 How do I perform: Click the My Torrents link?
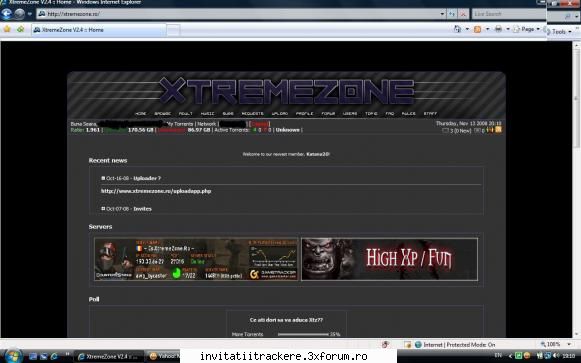pyautogui.click(x=180, y=124)
